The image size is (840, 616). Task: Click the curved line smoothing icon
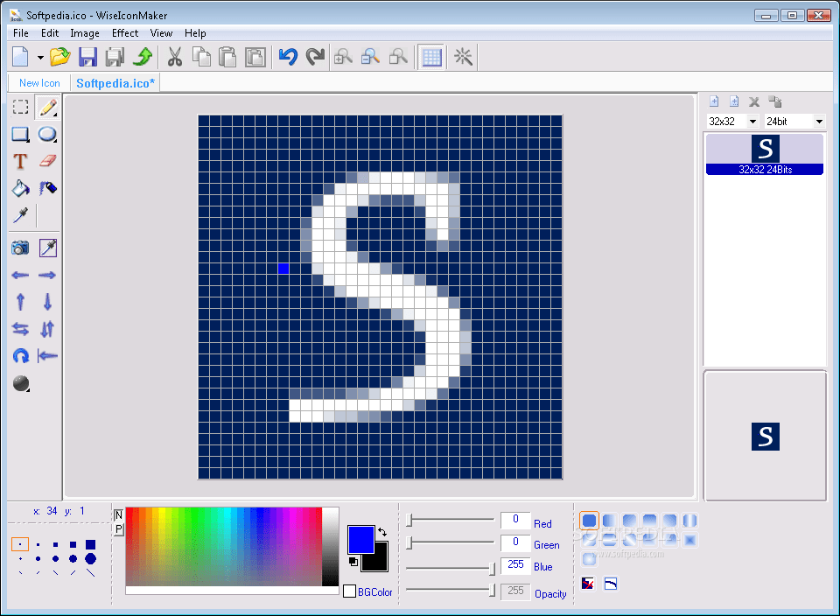[x=611, y=584]
